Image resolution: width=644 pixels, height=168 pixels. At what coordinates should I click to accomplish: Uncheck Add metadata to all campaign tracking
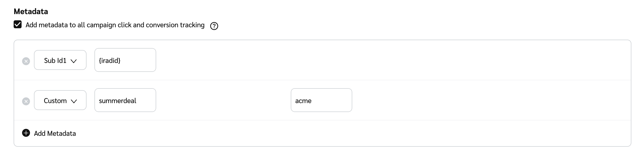[x=17, y=25]
